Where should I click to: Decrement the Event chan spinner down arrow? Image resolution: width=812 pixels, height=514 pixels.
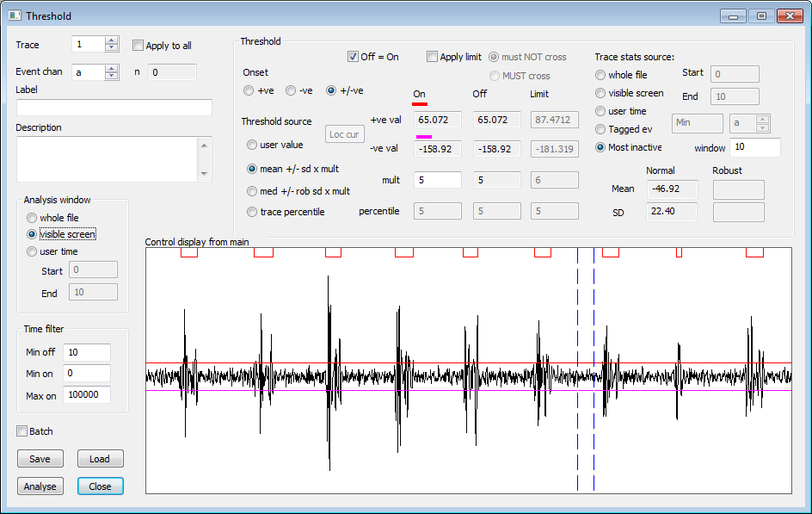click(x=111, y=77)
